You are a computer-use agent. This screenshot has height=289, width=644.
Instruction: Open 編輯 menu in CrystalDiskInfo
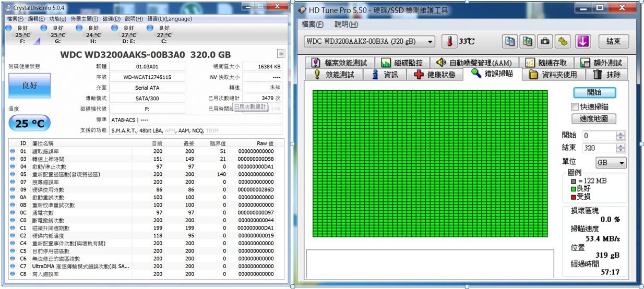pyautogui.click(x=37, y=19)
